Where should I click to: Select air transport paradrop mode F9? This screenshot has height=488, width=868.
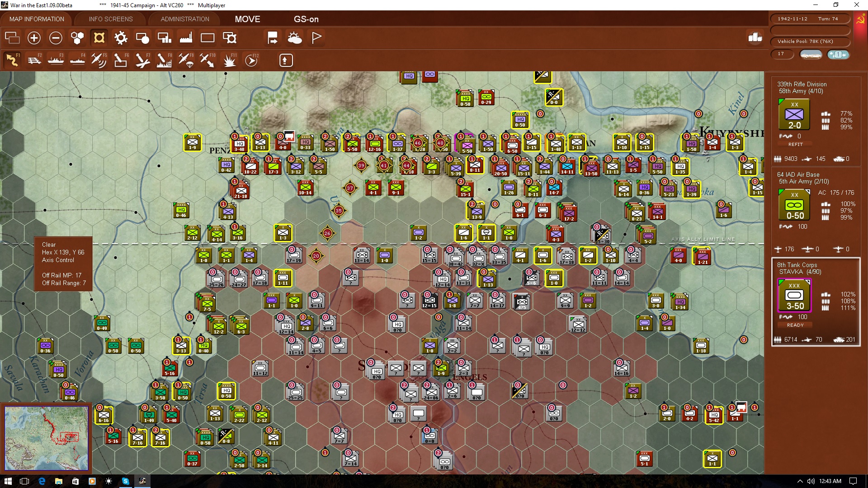coord(186,60)
